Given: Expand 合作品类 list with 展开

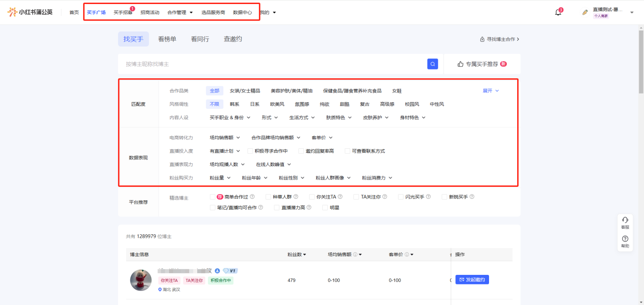Looking at the screenshot, I should tap(491, 91).
